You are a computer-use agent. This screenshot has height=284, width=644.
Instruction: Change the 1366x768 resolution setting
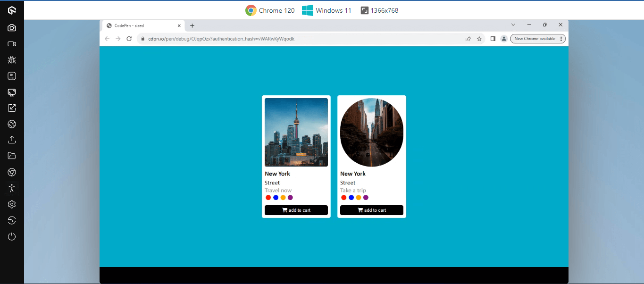[380, 10]
